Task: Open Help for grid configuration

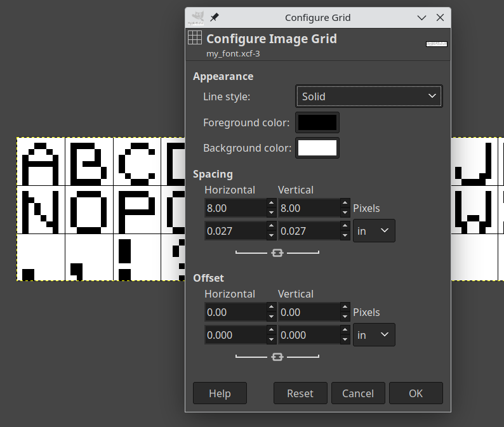Action: pos(220,393)
